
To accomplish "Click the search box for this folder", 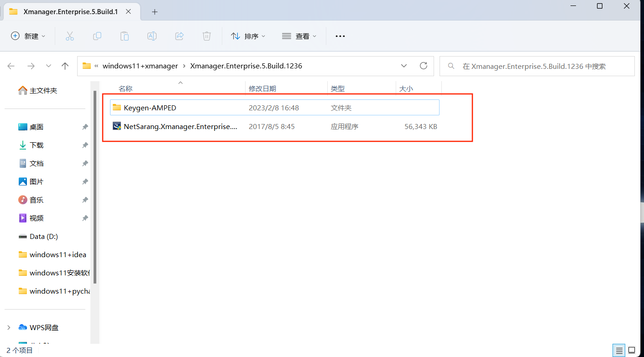I will coord(537,66).
